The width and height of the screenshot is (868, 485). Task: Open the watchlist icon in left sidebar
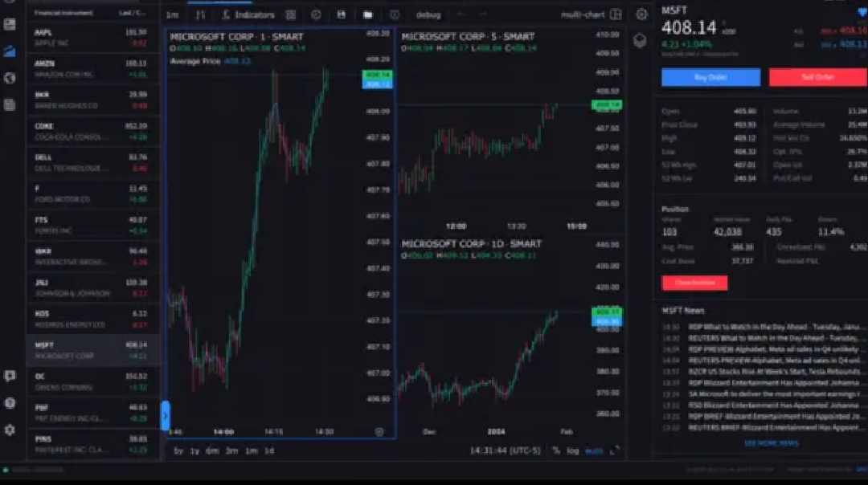tap(10, 24)
